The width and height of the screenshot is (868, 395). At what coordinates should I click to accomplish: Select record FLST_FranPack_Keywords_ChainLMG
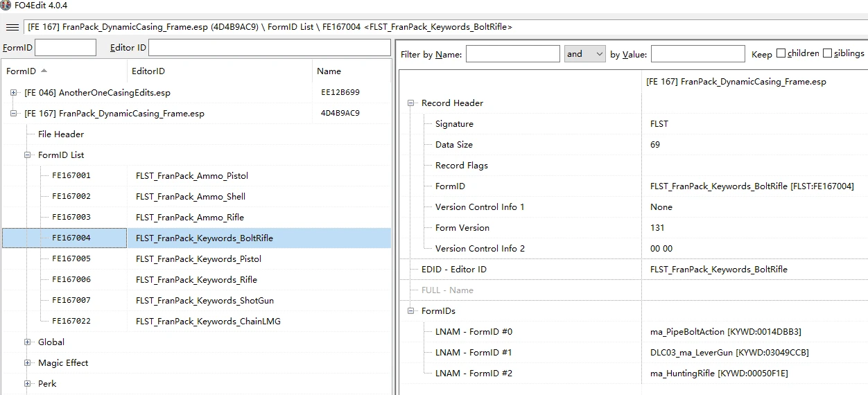pos(208,321)
